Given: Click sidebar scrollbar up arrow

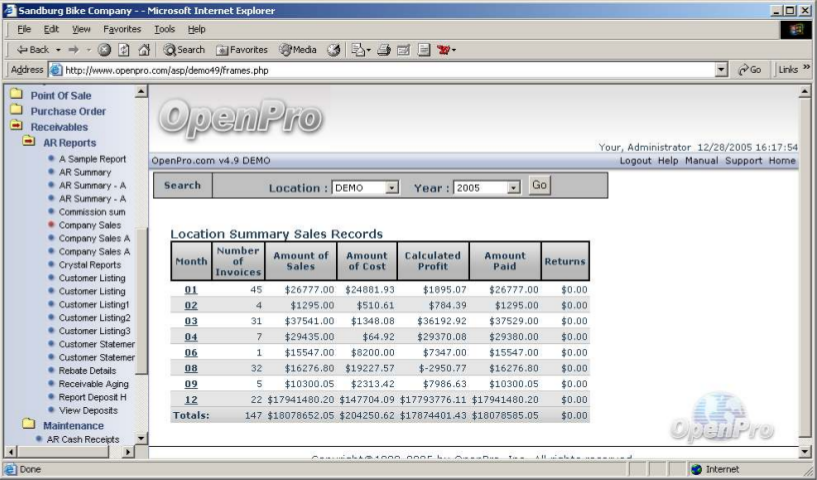Looking at the screenshot, I should pos(141,92).
